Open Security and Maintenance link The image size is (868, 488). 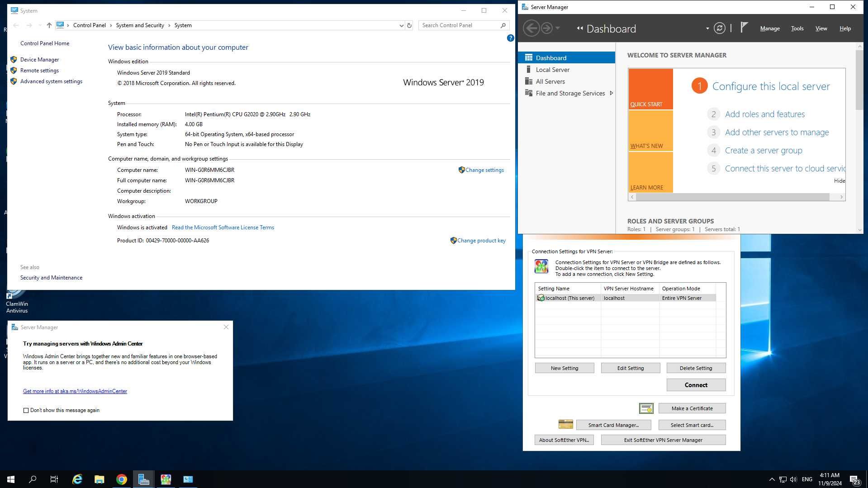51,278
